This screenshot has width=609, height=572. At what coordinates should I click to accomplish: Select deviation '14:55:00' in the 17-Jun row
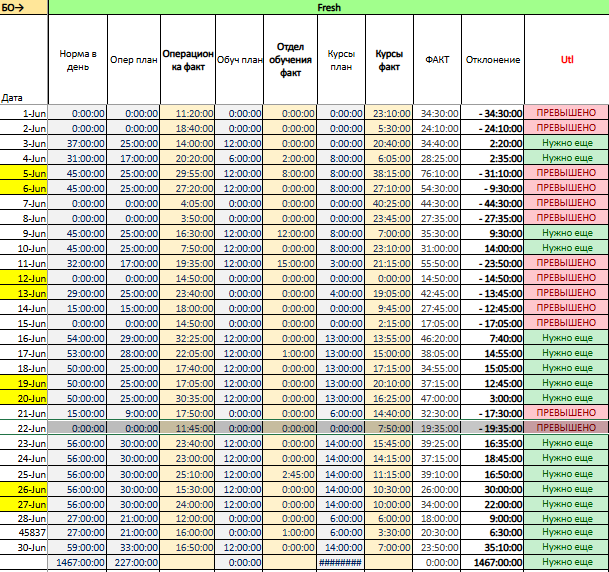493,353
